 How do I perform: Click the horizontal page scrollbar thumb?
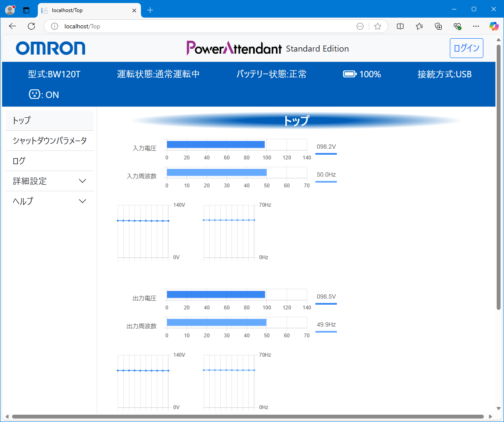247,416
